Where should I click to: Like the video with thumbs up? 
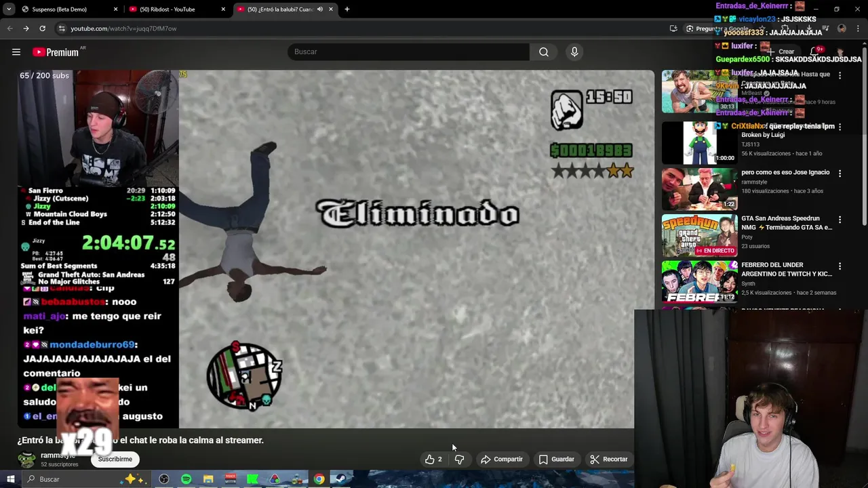point(433,459)
